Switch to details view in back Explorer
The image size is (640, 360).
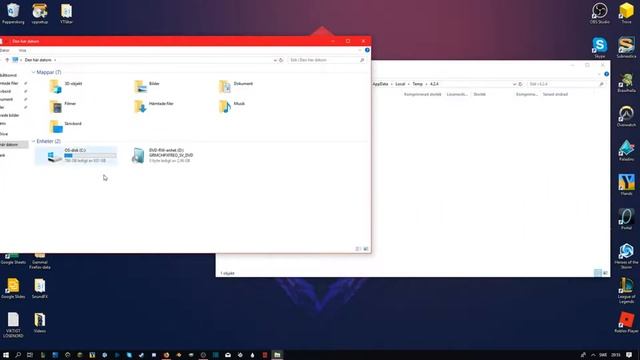pyautogui.click(x=597, y=273)
